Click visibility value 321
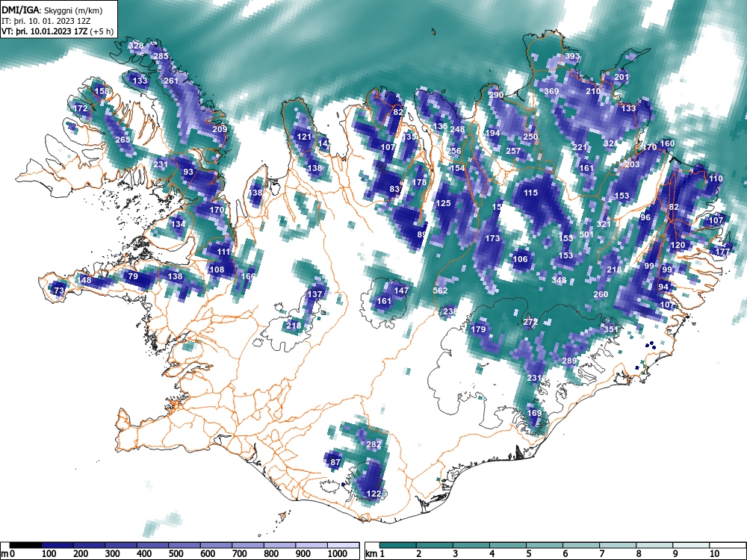 [x=604, y=224]
